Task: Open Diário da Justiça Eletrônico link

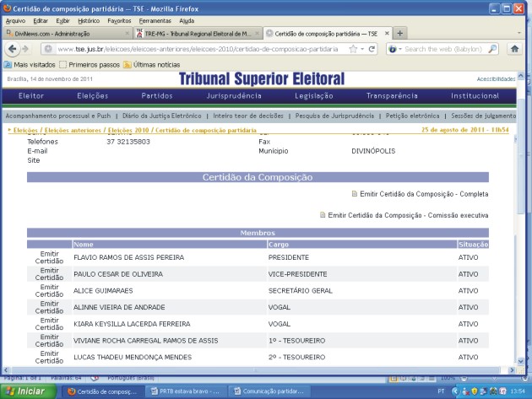Action: coord(162,116)
